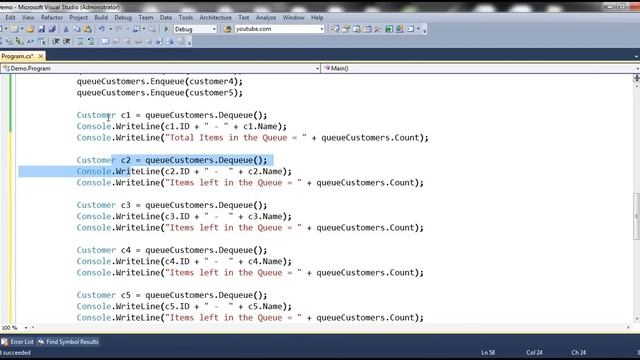Expand the Undo history dropdown arrow
Viewport: 640px width, 360px height.
(x=111, y=29)
